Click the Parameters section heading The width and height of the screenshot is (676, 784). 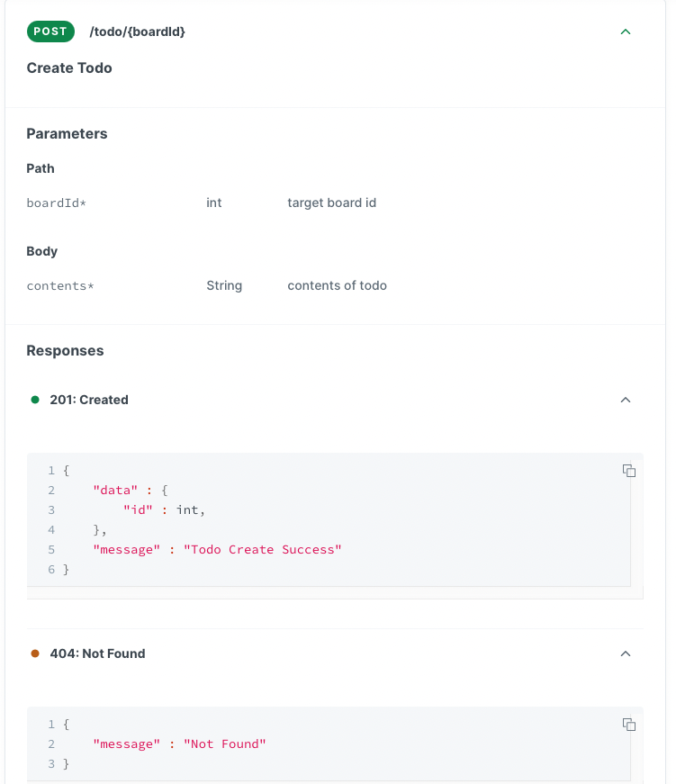(x=67, y=134)
